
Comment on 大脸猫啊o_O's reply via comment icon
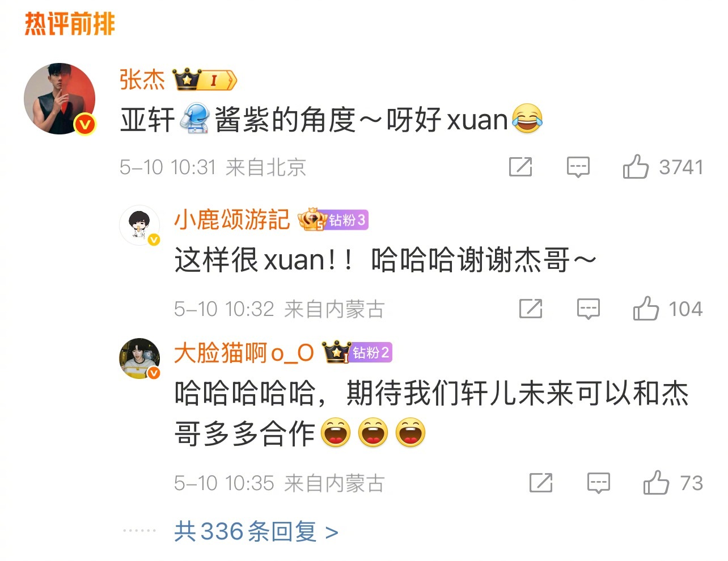[x=599, y=483]
